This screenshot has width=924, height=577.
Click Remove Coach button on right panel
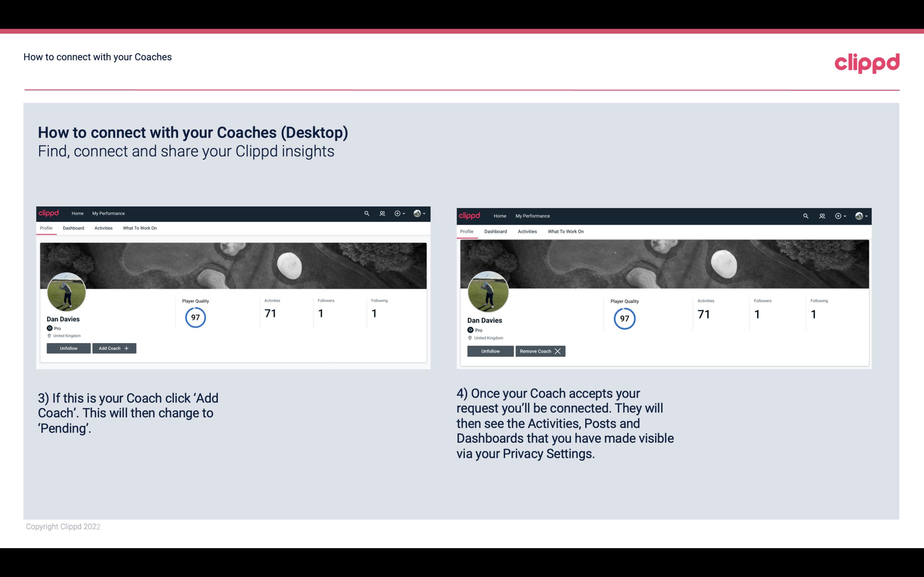tap(539, 350)
